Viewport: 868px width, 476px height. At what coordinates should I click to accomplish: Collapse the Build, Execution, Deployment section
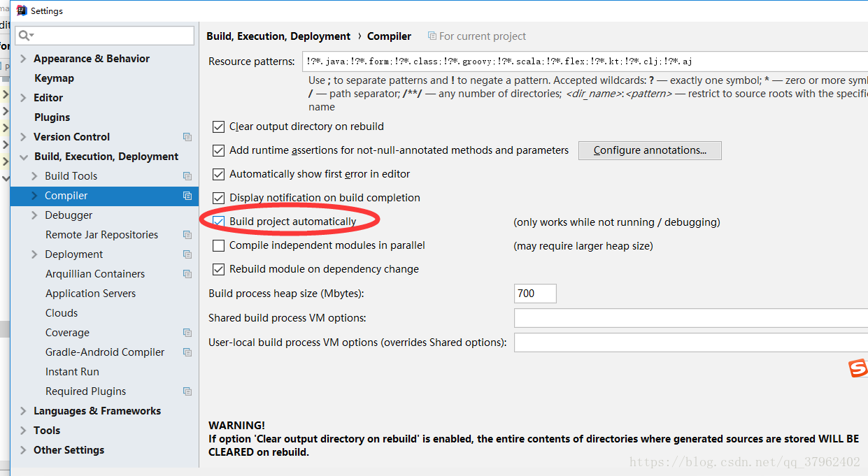[24, 157]
